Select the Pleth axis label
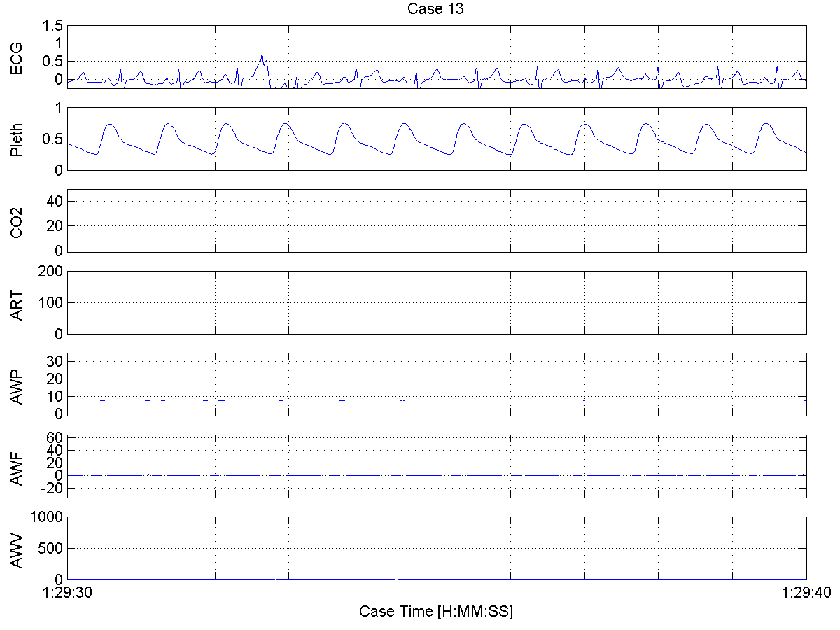 click(x=17, y=139)
